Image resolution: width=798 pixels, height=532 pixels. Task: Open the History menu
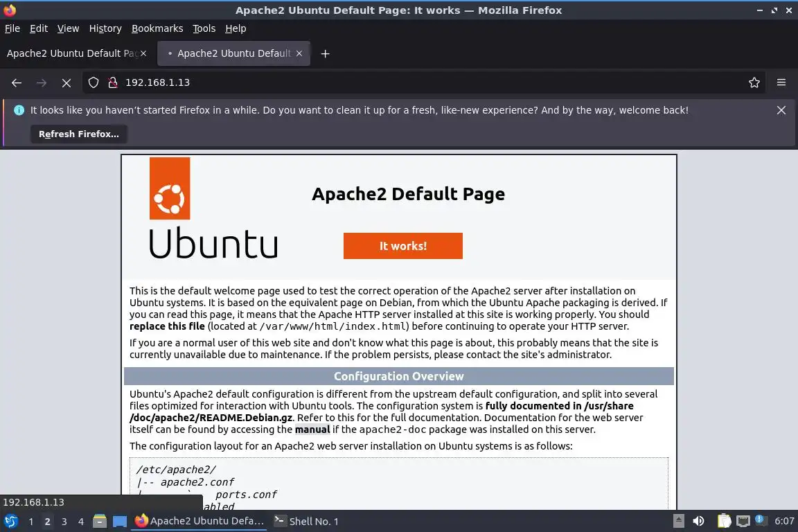coord(105,28)
